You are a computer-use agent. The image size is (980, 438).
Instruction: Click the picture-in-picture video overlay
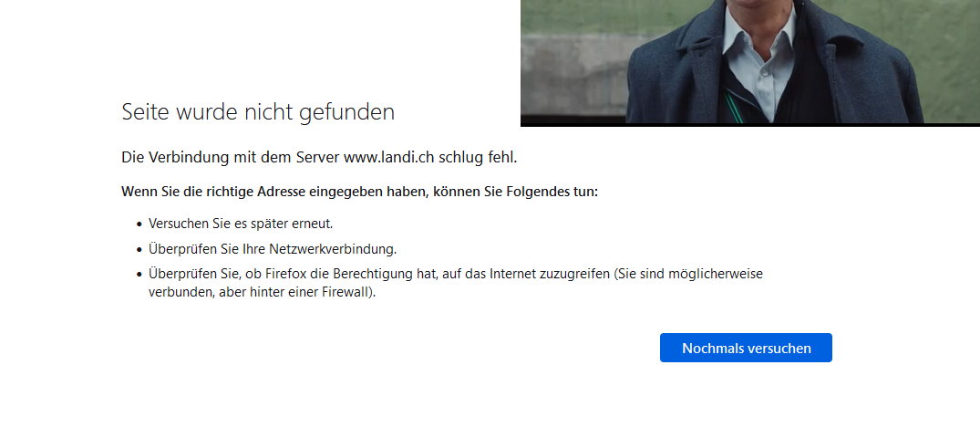749,62
